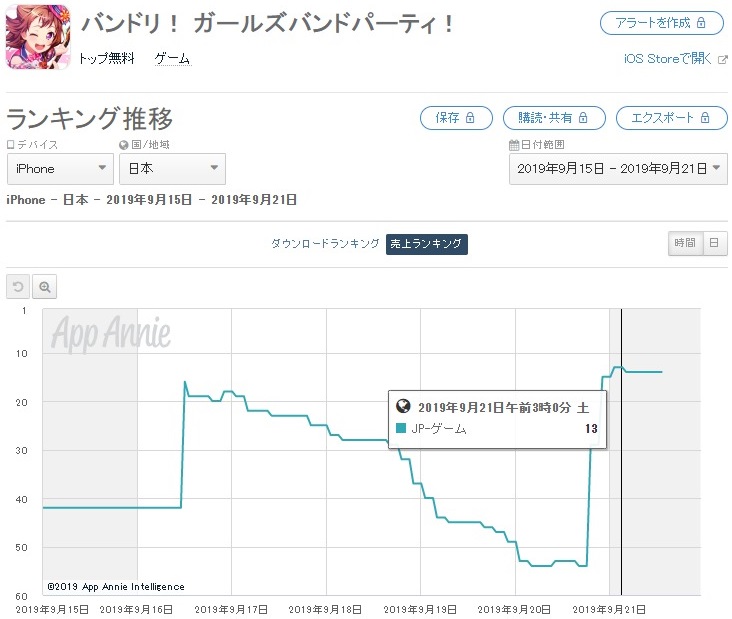Select the 売上ランキング tab
Viewport: 732px width, 619px height.
pos(426,244)
